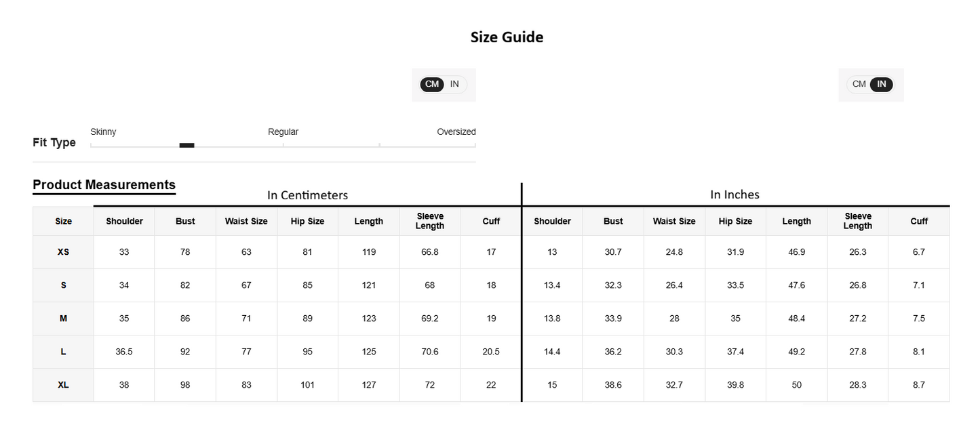Select the XL size row label
The width and height of the screenshot is (980, 448).
(63, 384)
